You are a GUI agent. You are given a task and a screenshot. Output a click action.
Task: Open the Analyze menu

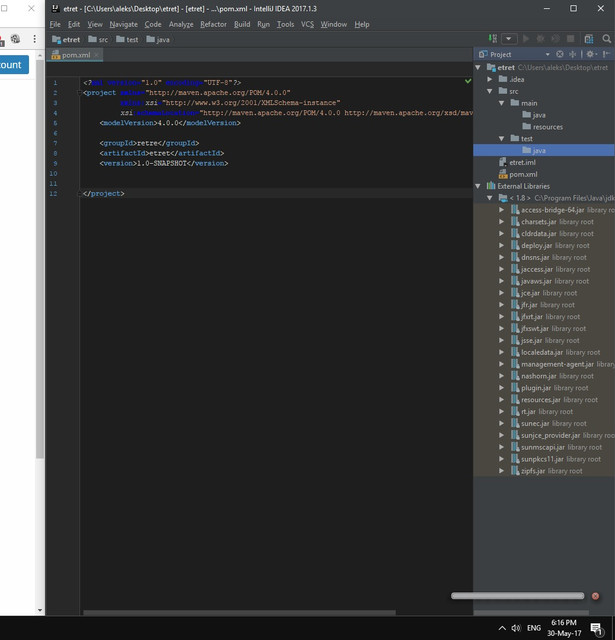[x=181, y=24]
